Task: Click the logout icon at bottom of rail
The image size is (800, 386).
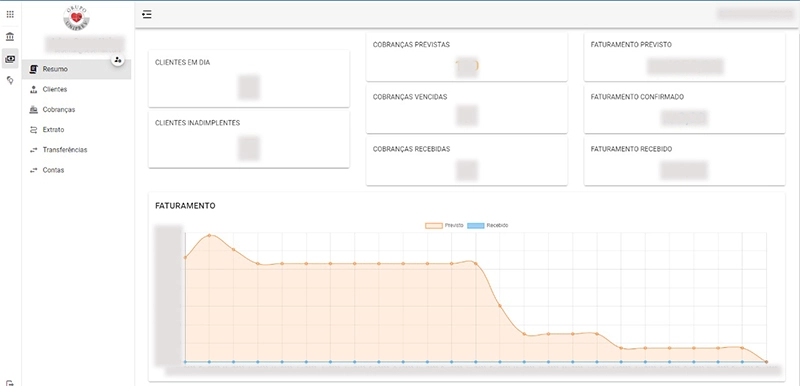Action: 10,382
